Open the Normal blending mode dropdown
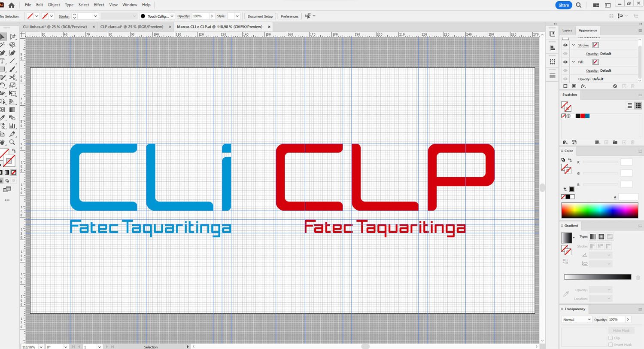The width and height of the screenshot is (644, 349). pyautogui.click(x=577, y=320)
